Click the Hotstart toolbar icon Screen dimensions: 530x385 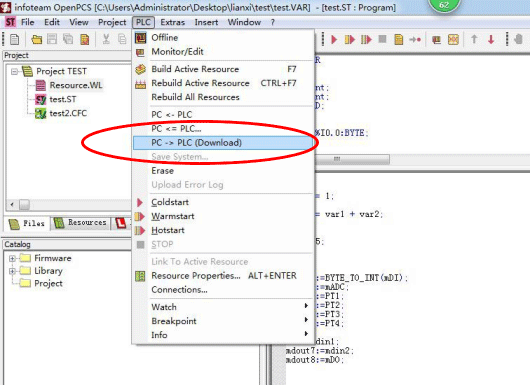coord(366,40)
